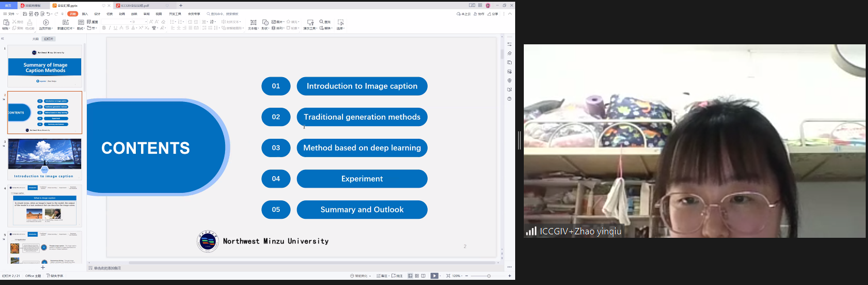Start slideshow from status bar play button
The height and width of the screenshot is (285, 868).
click(435, 276)
